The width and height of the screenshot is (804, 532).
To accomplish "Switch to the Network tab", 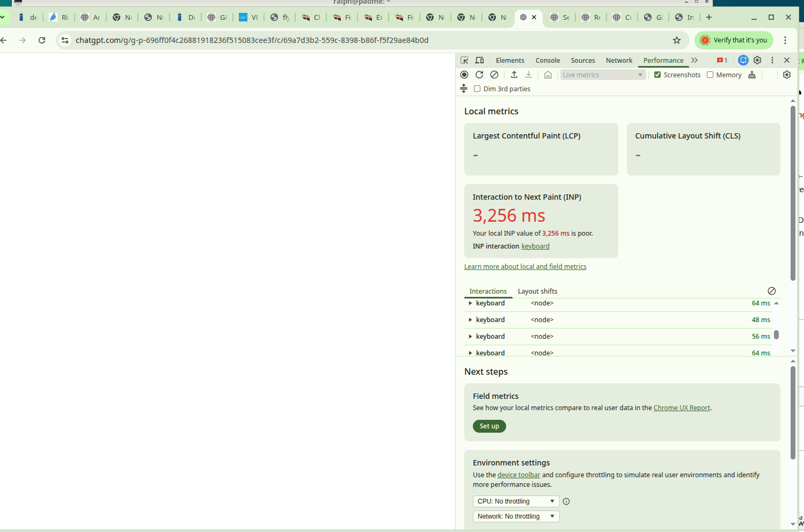I will tap(619, 61).
